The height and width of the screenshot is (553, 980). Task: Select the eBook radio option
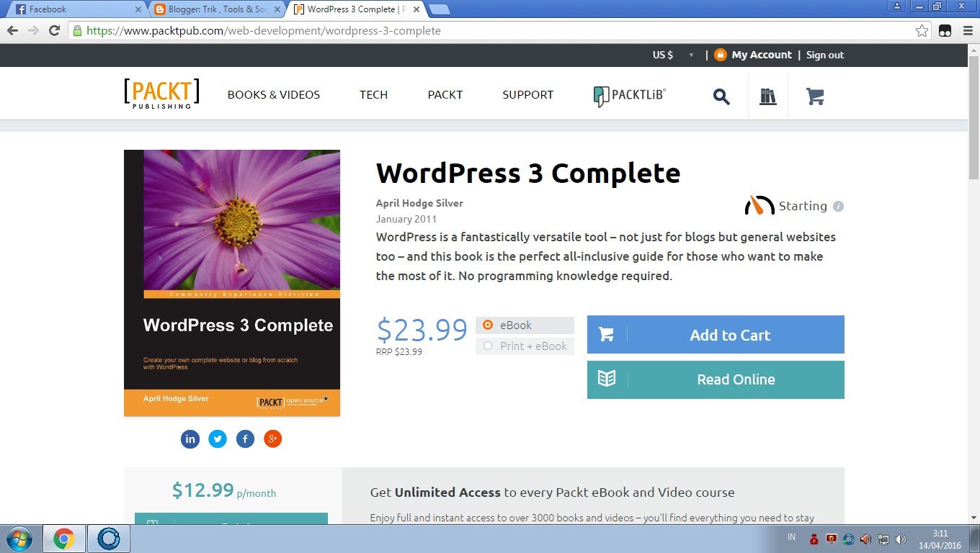click(488, 325)
